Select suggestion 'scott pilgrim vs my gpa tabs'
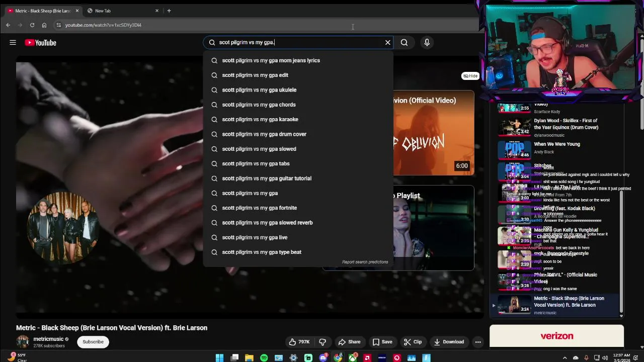The width and height of the screenshot is (644, 362). coord(298,163)
